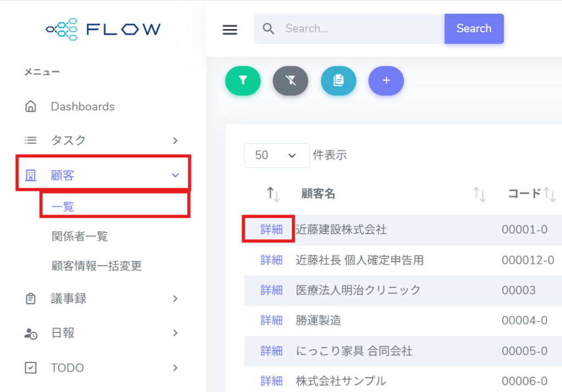Open the TODO menu item

(x=67, y=367)
